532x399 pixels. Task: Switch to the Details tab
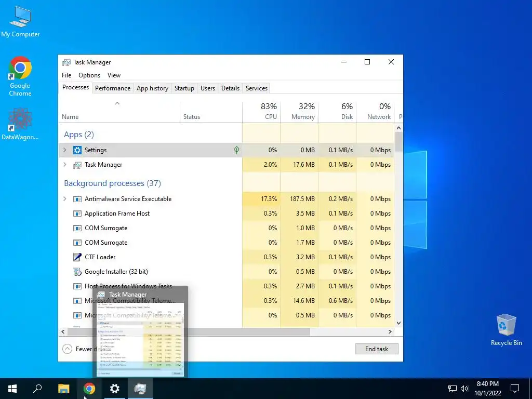point(230,88)
